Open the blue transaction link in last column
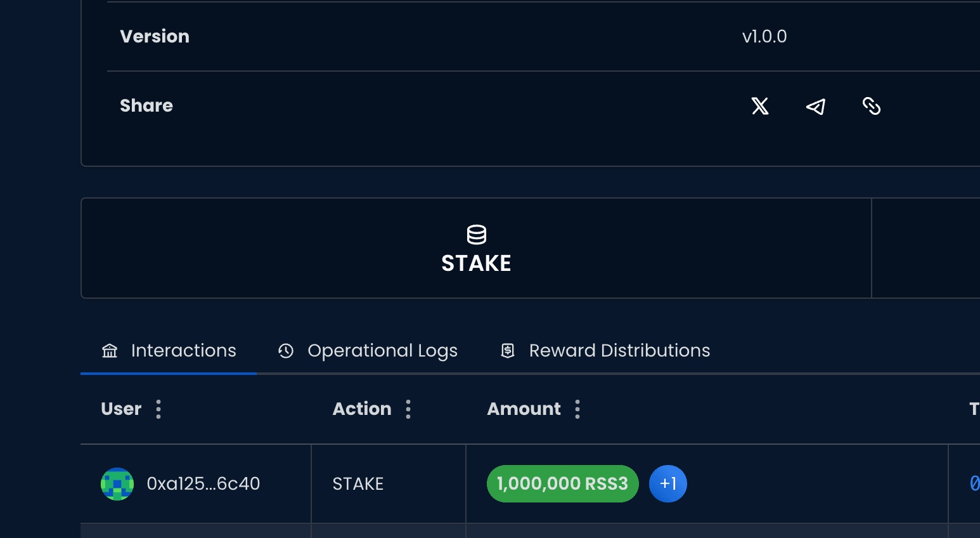This screenshot has width=980, height=538. [975, 484]
